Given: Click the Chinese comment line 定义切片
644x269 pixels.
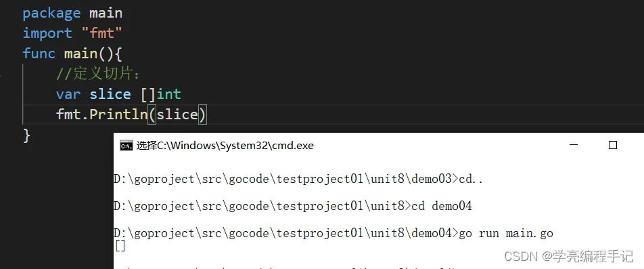Looking at the screenshot, I should [x=98, y=74].
